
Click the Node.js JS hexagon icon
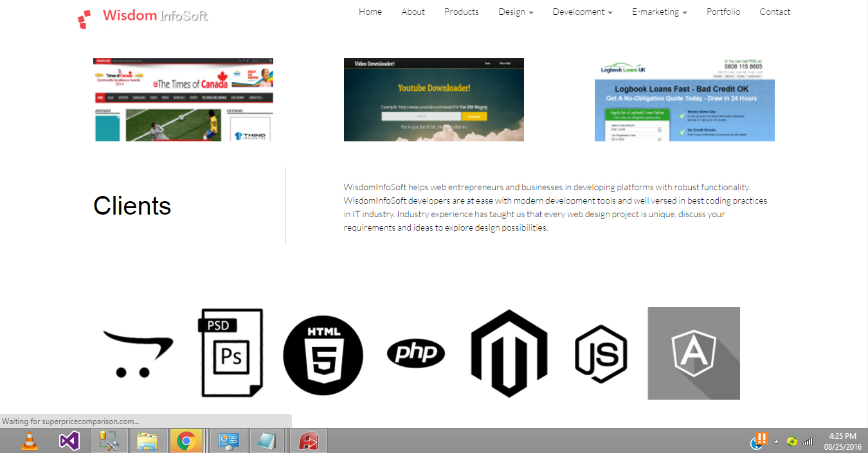601,354
